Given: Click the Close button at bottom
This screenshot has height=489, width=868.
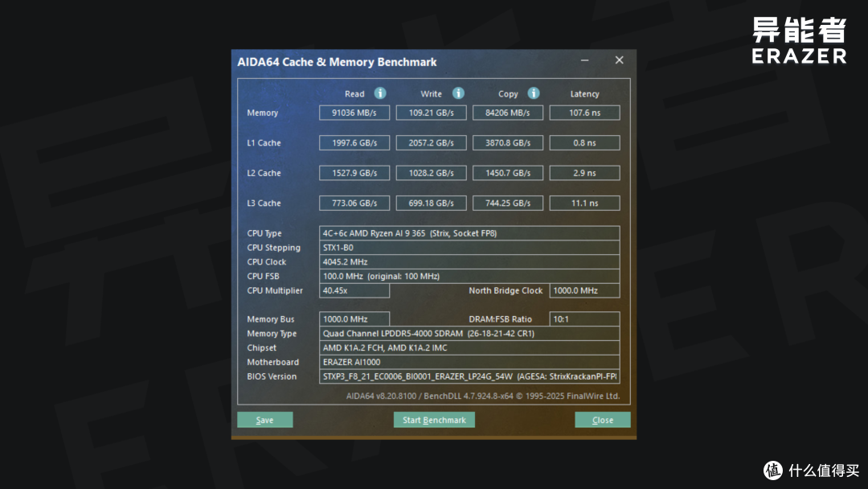Looking at the screenshot, I should click(x=602, y=420).
